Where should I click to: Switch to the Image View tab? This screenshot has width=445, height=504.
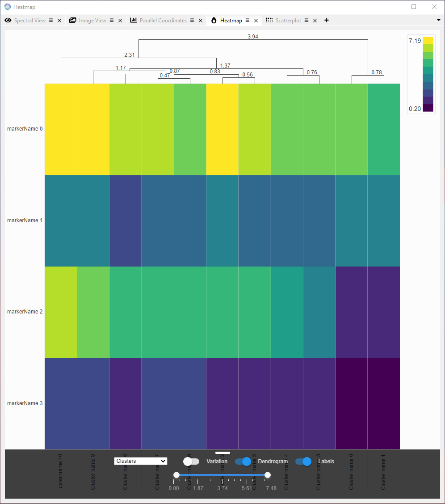coord(92,21)
